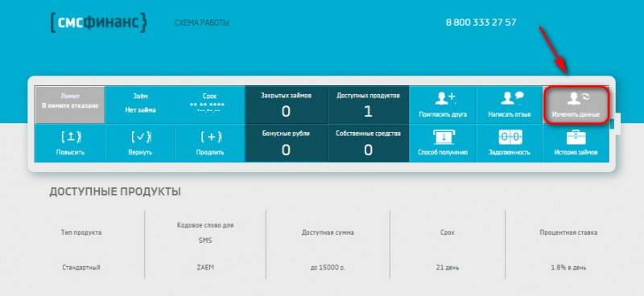Open the Закрытых займов counter tile
This screenshot has width=644, height=296.
click(287, 105)
